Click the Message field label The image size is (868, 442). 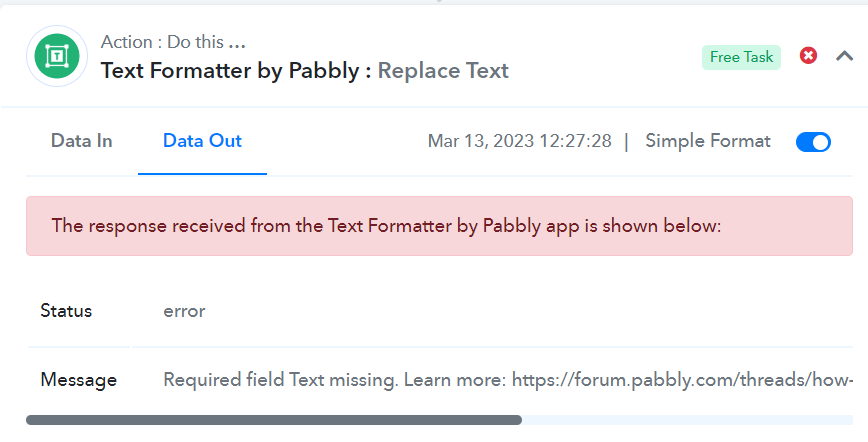click(x=79, y=380)
